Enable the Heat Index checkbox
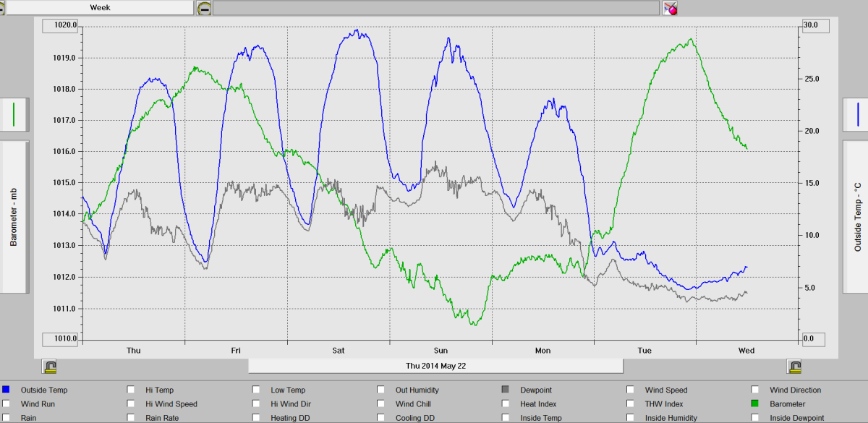Viewport: 868px width, 423px height. (x=506, y=404)
